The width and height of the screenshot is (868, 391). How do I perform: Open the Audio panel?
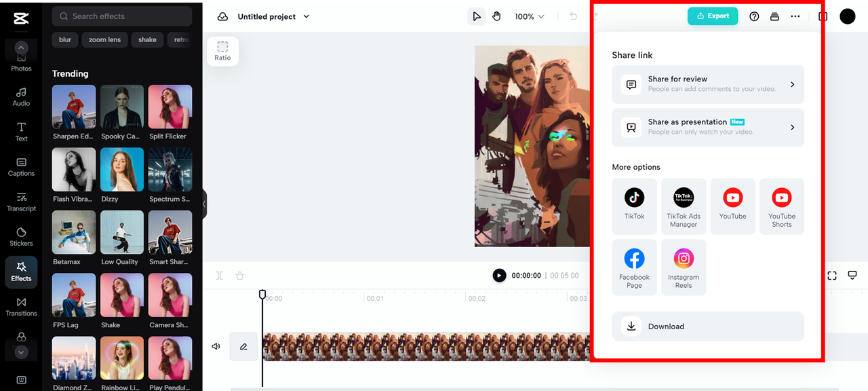[21, 97]
